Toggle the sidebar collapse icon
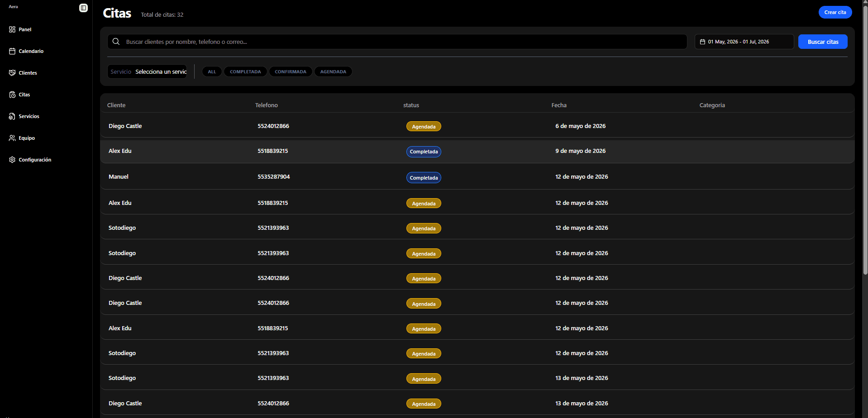Viewport: 868px width, 418px height. (x=83, y=8)
